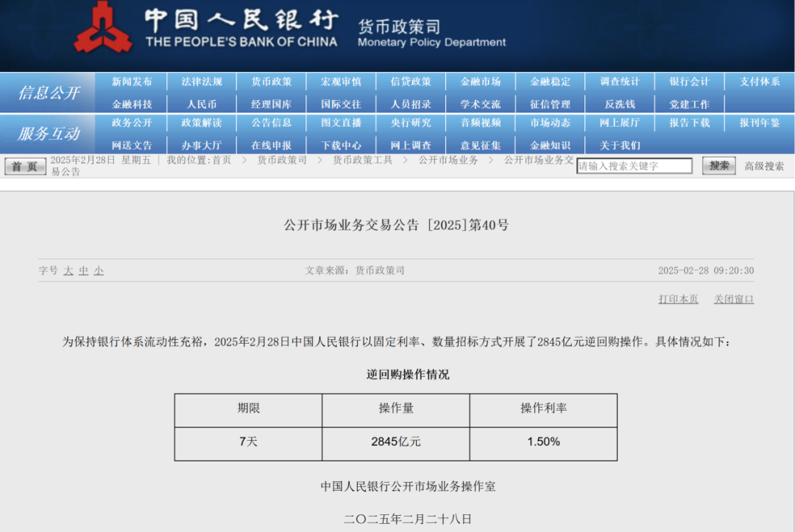Go to 金融市场 section
795x532 pixels.
pyautogui.click(x=481, y=82)
